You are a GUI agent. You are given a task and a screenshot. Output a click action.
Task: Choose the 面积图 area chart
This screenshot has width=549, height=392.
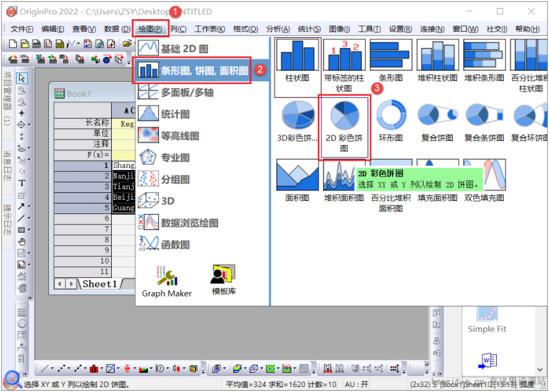coord(297,180)
